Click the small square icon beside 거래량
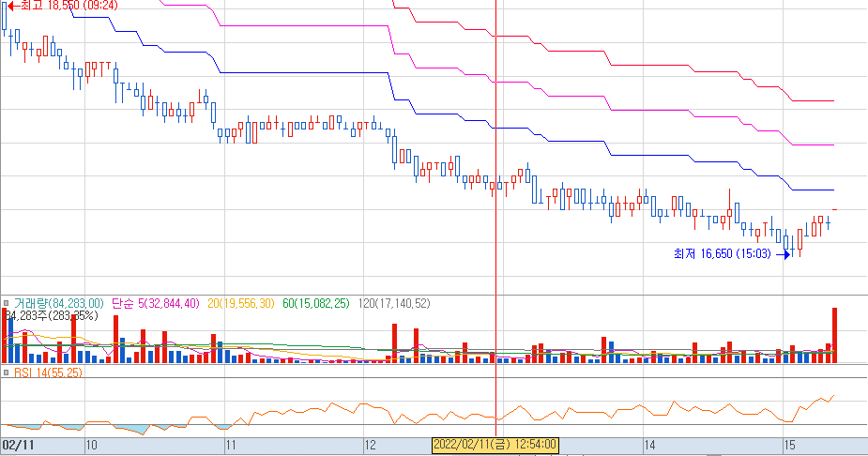Screen dimensions: 868x456 point(6,303)
